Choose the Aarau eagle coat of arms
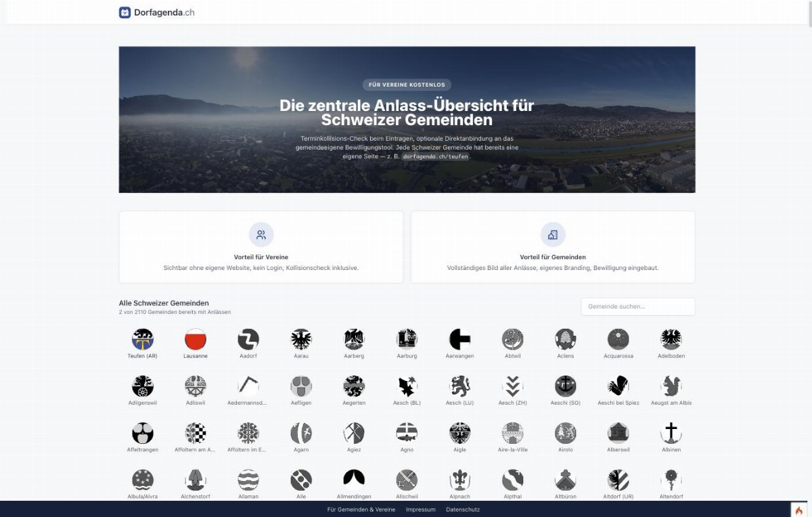This screenshot has height=517, width=812. coord(301,339)
